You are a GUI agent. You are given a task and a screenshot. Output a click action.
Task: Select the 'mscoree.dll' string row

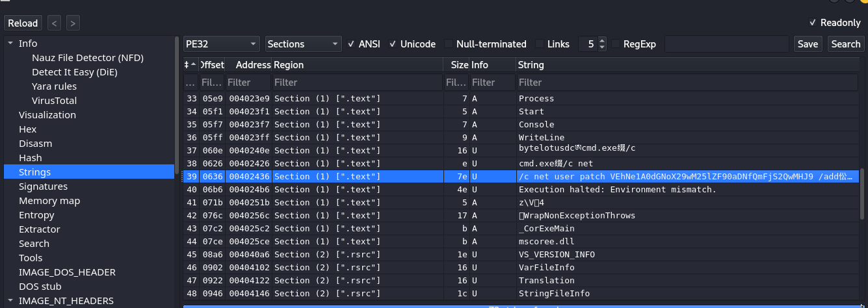pyautogui.click(x=521, y=242)
